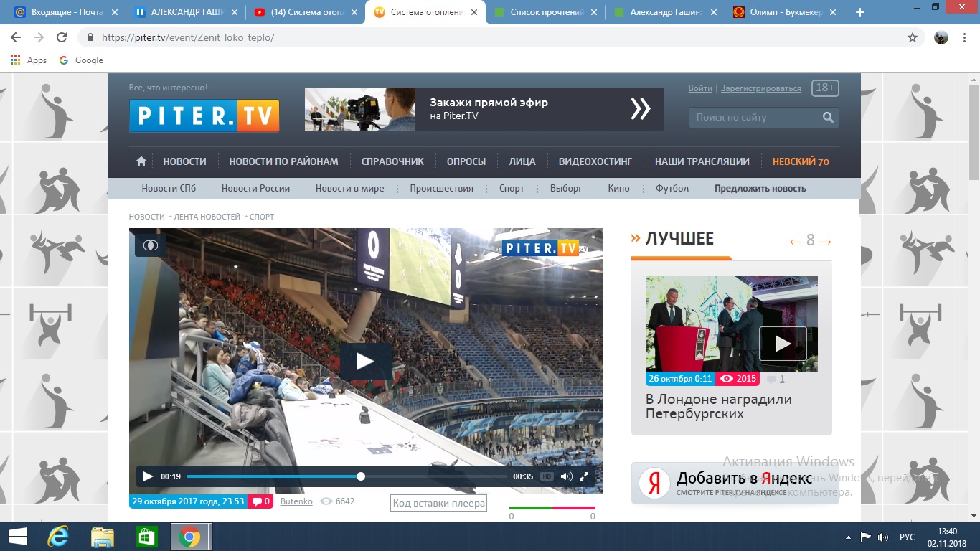Go to the site home icon
This screenshot has width=980, height=551.
tap(141, 161)
